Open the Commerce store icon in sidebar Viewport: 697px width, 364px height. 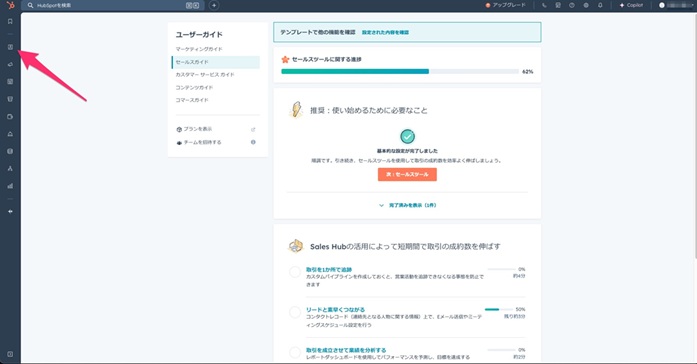[10, 99]
